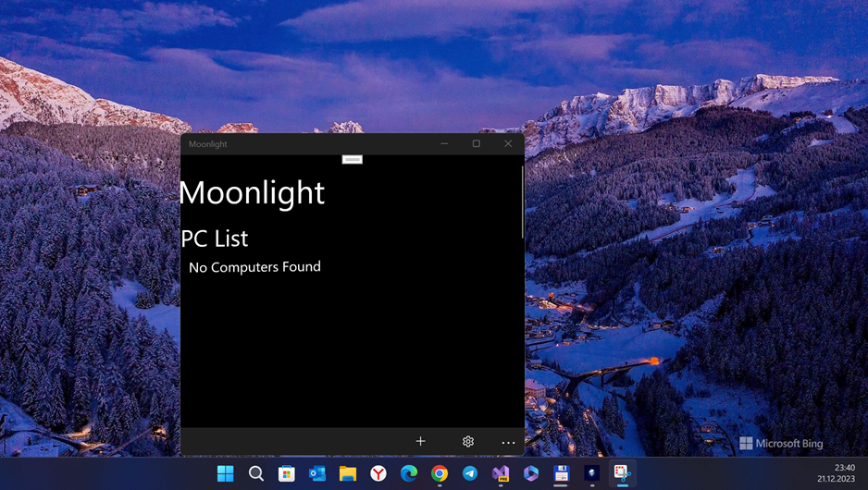Screen dimensions: 868x490
Task: Open the floppy disk app in taskbar
Action: pyautogui.click(x=562, y=473)
